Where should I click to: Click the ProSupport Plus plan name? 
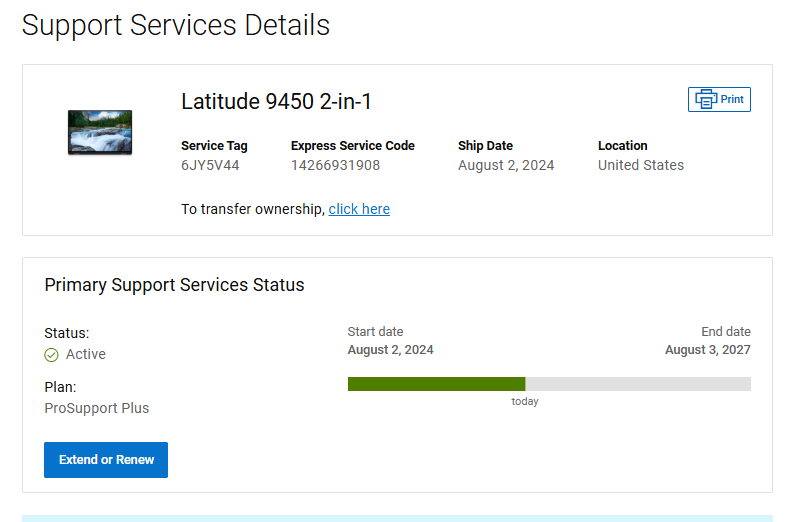tap(97, 408)
